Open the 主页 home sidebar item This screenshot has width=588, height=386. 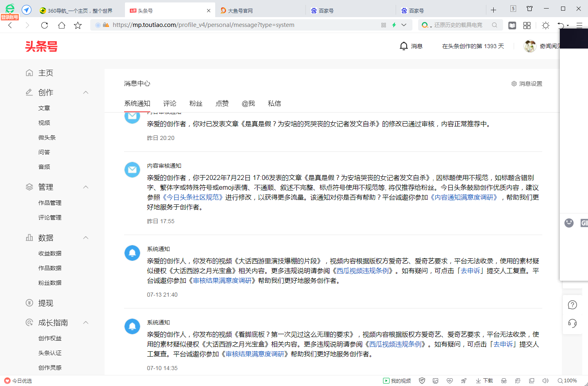click(40, 73)
